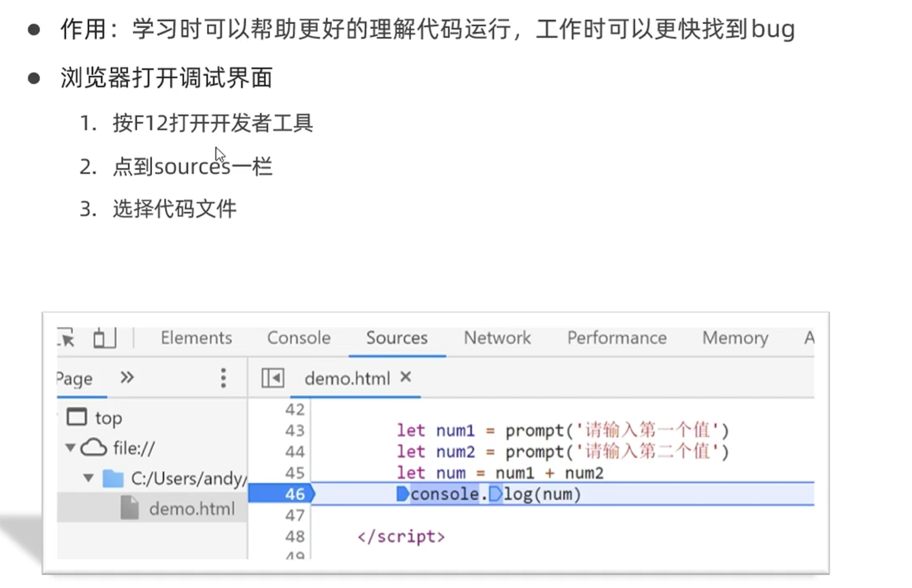Set a breakpoint on line 43

click(295, 430)
